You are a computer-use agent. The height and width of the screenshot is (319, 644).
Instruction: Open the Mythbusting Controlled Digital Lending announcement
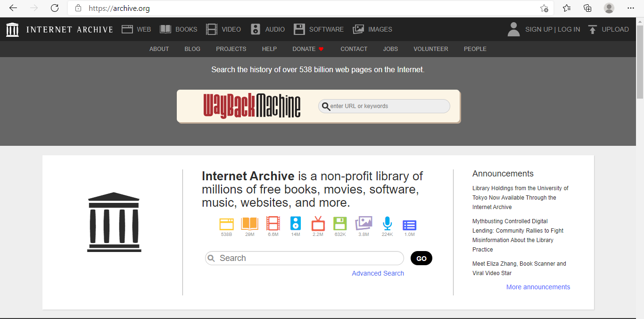(x=518, y=235)
